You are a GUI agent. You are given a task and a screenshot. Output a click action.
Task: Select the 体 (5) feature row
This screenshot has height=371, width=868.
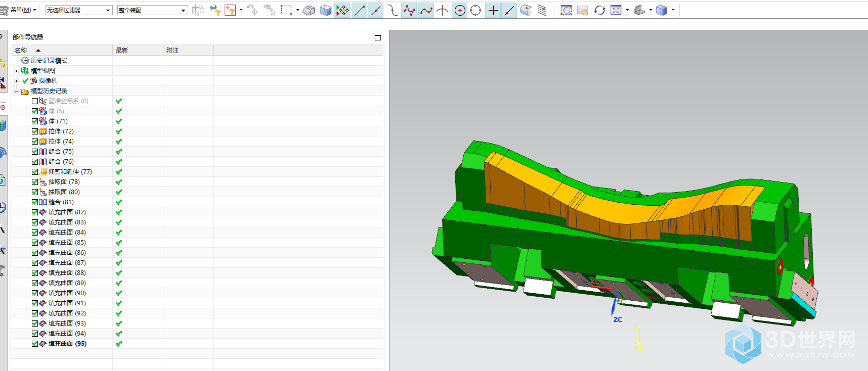pos(197,111)
